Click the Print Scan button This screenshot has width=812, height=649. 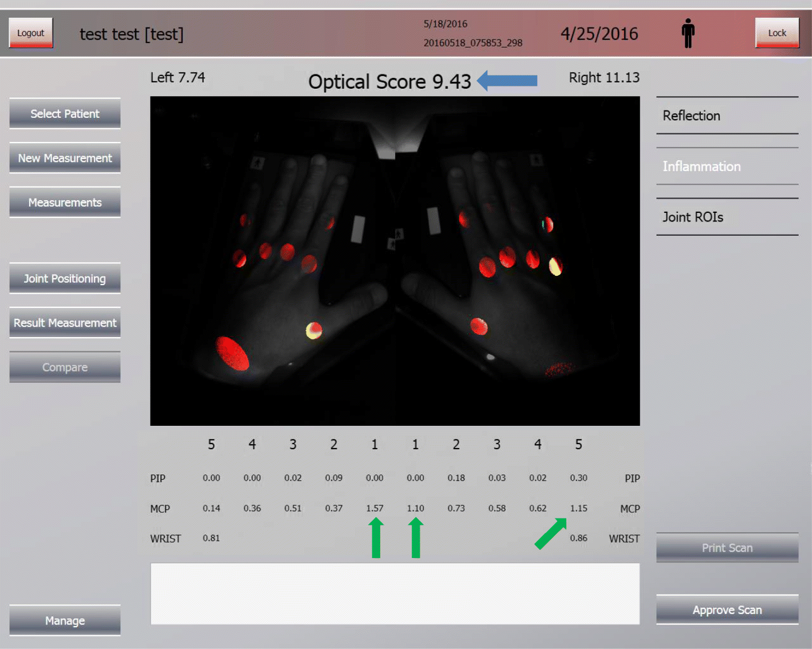tap(727, 548)
